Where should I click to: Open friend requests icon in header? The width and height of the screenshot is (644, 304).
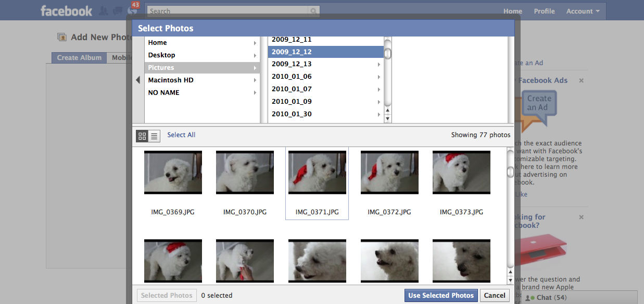[x=103, y=9]
